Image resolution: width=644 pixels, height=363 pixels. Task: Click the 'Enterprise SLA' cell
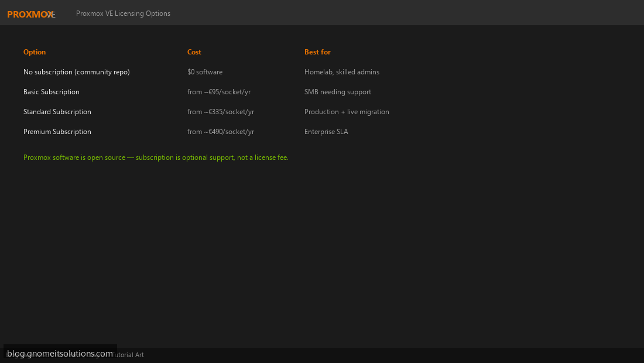click(x=326, y=132)
